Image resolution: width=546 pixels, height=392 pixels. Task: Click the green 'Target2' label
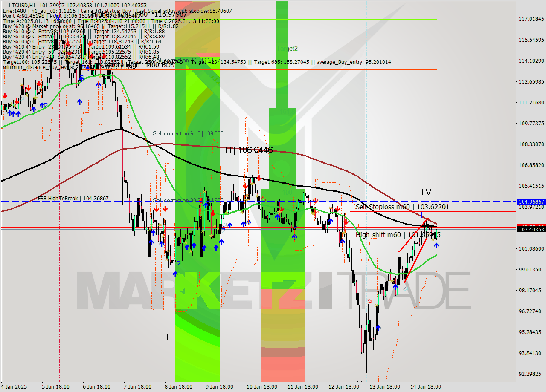(287, 49)
